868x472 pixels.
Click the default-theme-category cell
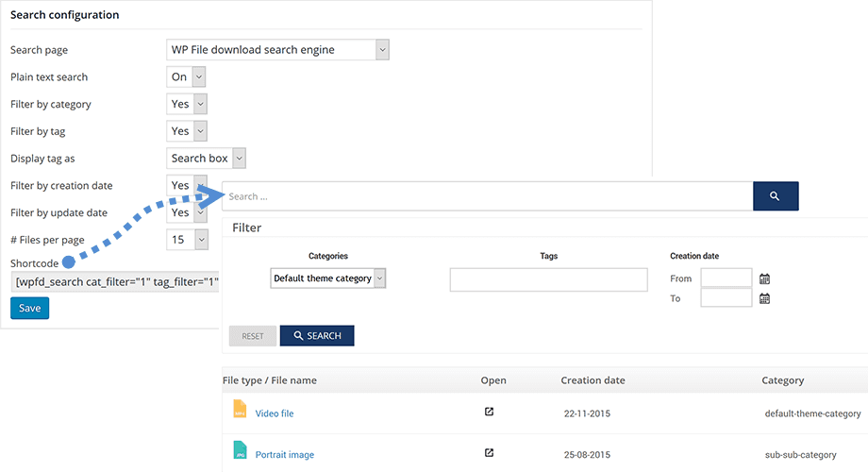pos(812,413)
